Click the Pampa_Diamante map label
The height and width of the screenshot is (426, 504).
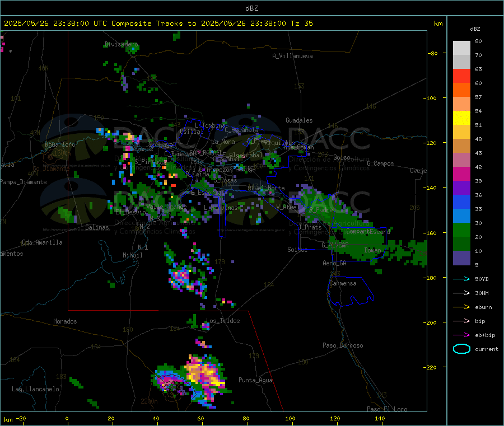click(24, 182)
